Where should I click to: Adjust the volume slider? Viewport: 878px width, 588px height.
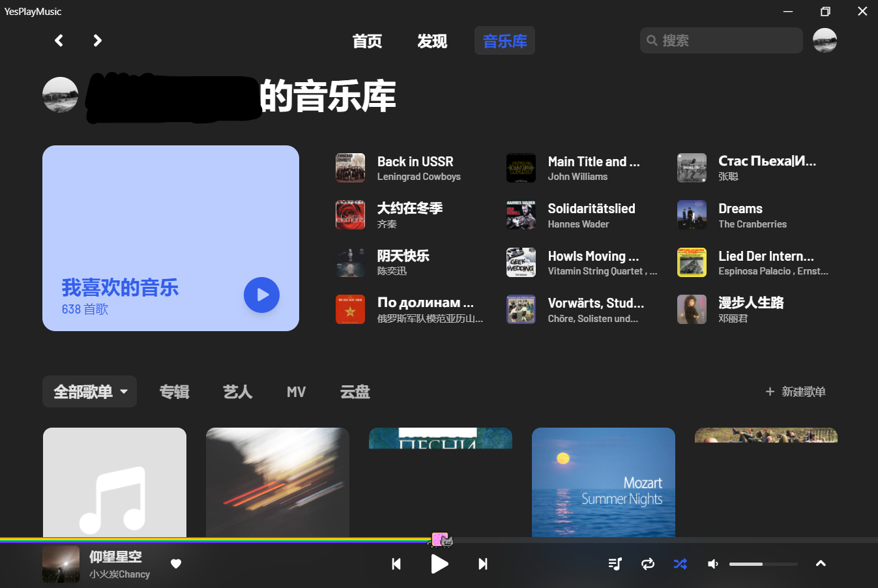click(763, 564)
